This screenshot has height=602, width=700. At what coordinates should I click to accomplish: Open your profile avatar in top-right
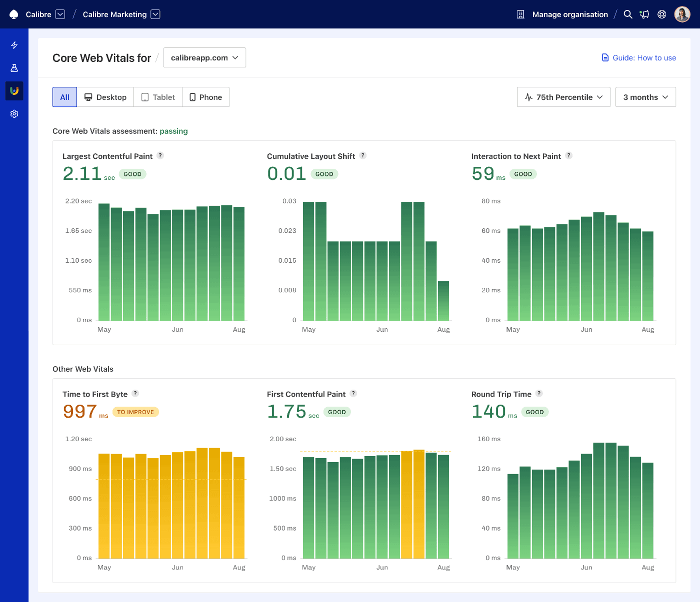(682, 14)
